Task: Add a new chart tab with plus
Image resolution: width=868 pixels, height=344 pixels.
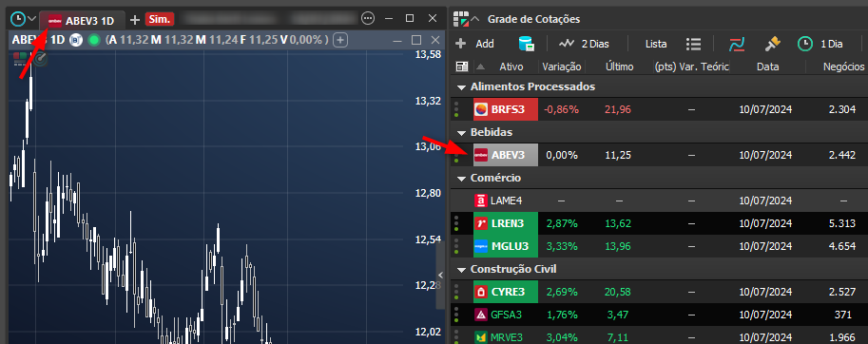Action: 134,20
